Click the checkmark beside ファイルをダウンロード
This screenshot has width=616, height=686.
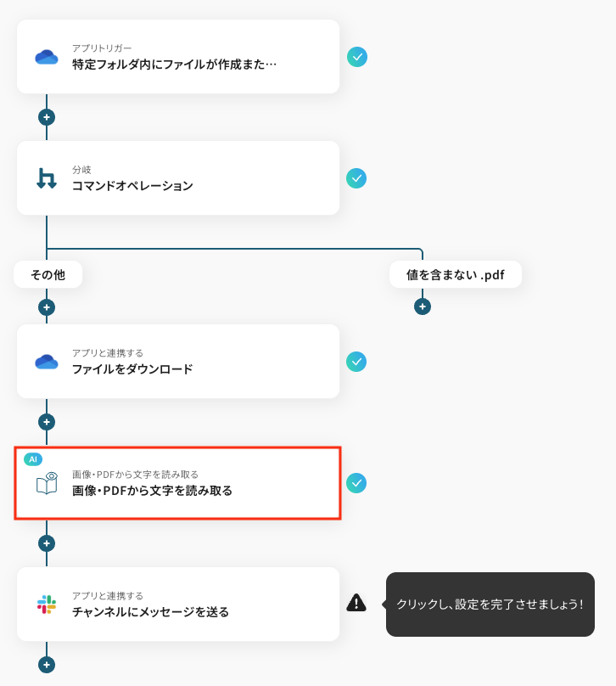[x=356, y=362]
